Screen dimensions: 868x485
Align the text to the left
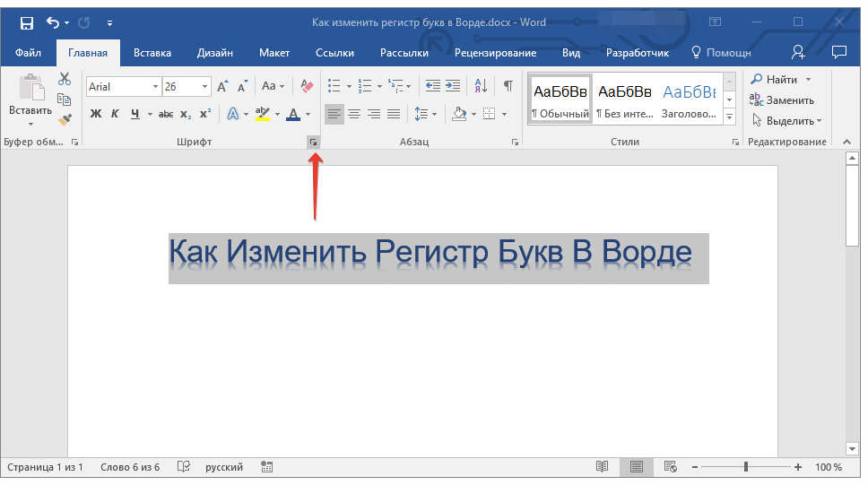point(334,114)
